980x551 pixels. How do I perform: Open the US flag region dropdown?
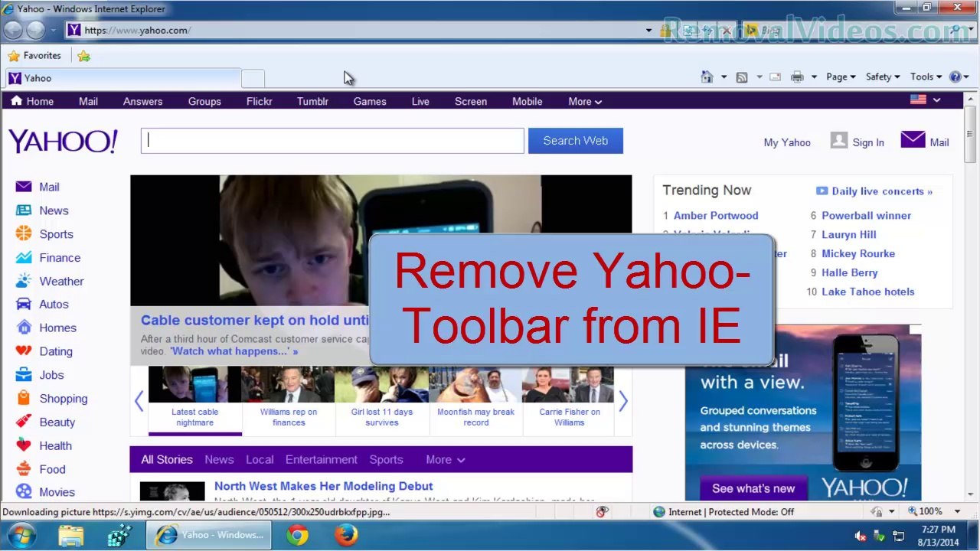click(x=925, y=100)
